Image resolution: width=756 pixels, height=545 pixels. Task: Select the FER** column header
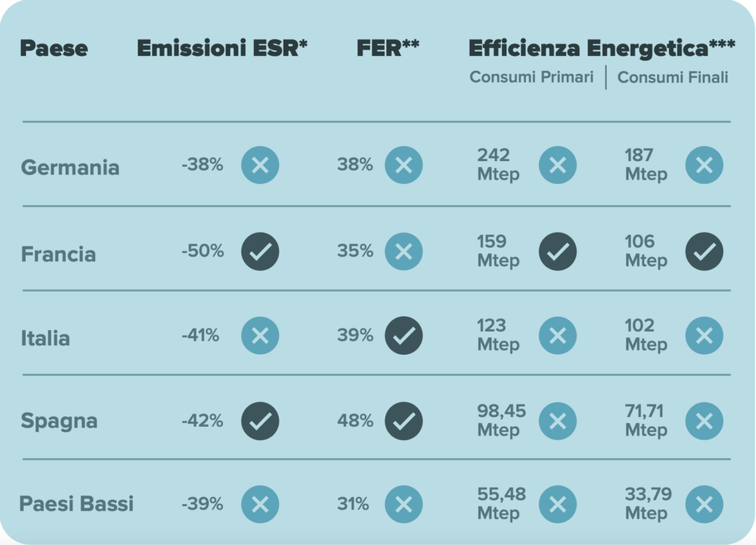pyautogui.click(x=388, y=49)
